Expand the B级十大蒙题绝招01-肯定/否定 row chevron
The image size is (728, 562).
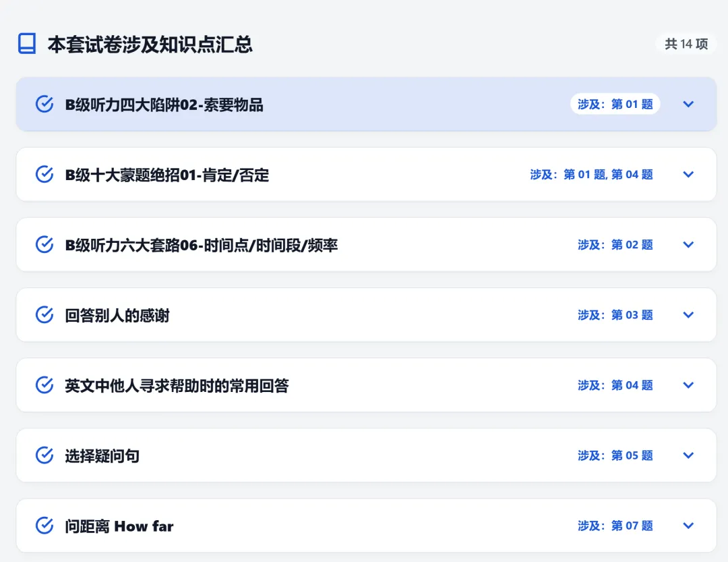(x=688, y=174)
